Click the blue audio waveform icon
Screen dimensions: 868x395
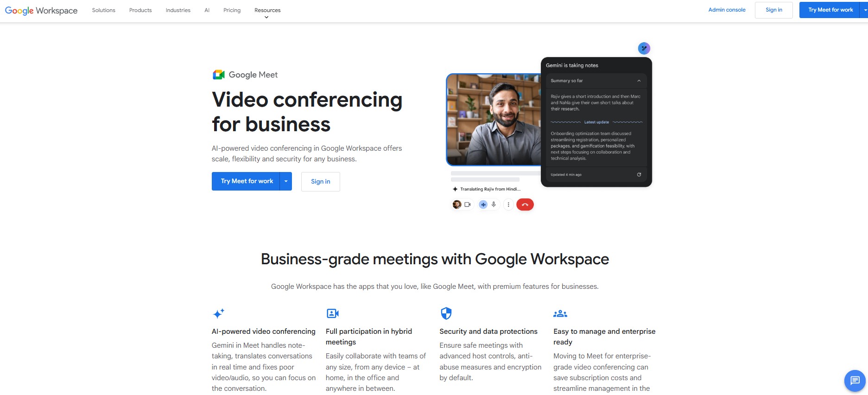[483, 204]
